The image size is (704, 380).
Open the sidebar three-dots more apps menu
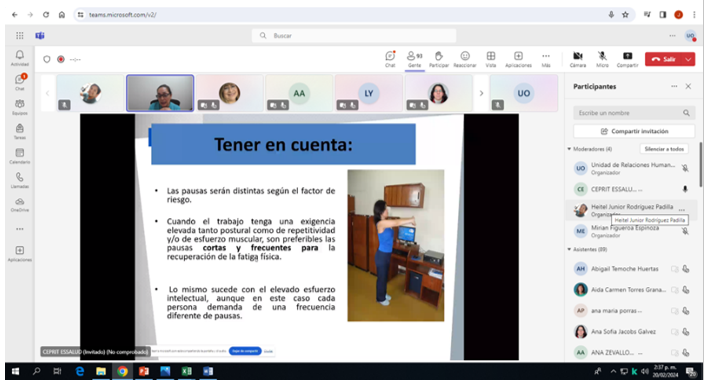coord(20,229)
